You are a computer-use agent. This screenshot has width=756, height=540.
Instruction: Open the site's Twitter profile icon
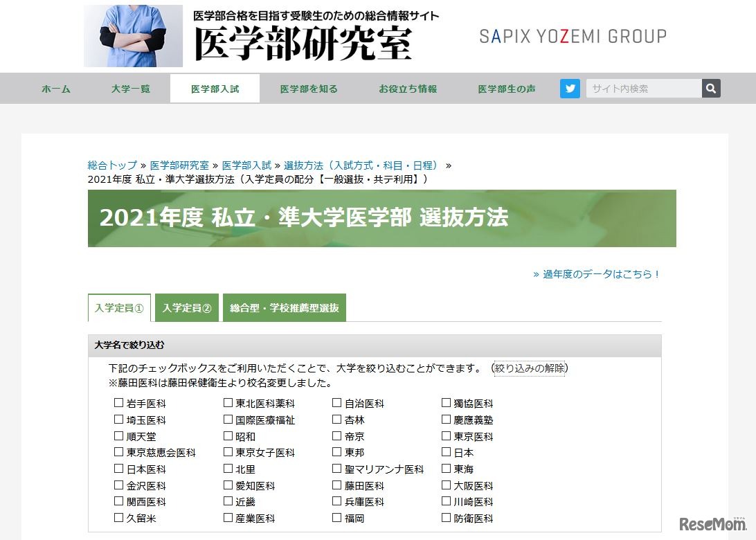click(569, 88)
